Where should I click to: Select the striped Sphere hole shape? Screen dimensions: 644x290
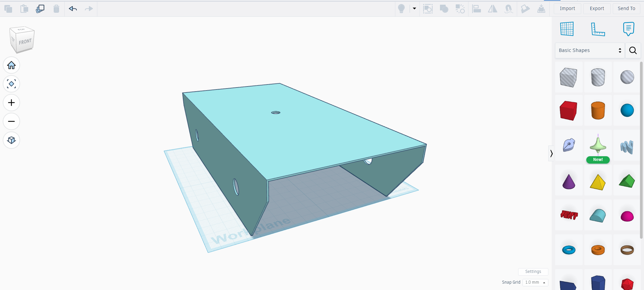coord(627,77)
